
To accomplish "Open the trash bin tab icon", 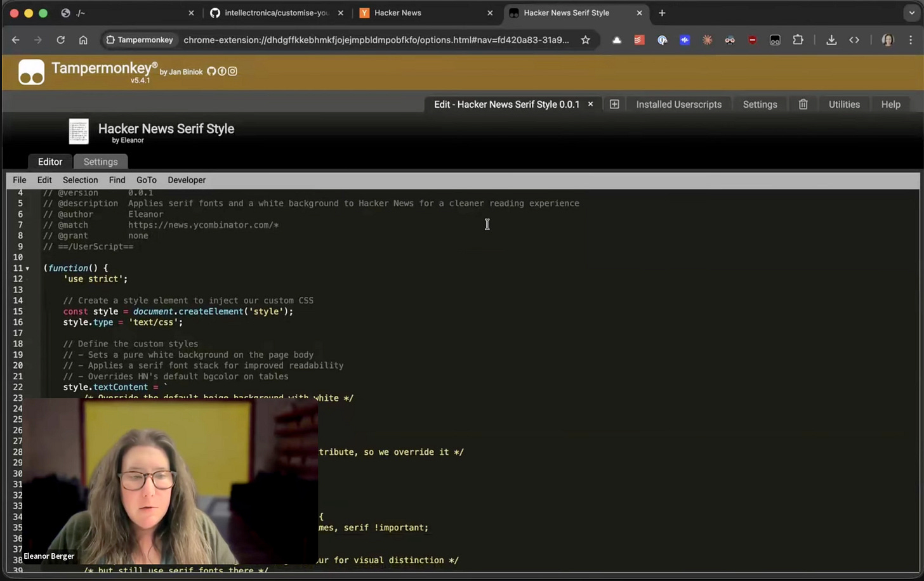I will (803, 104).
